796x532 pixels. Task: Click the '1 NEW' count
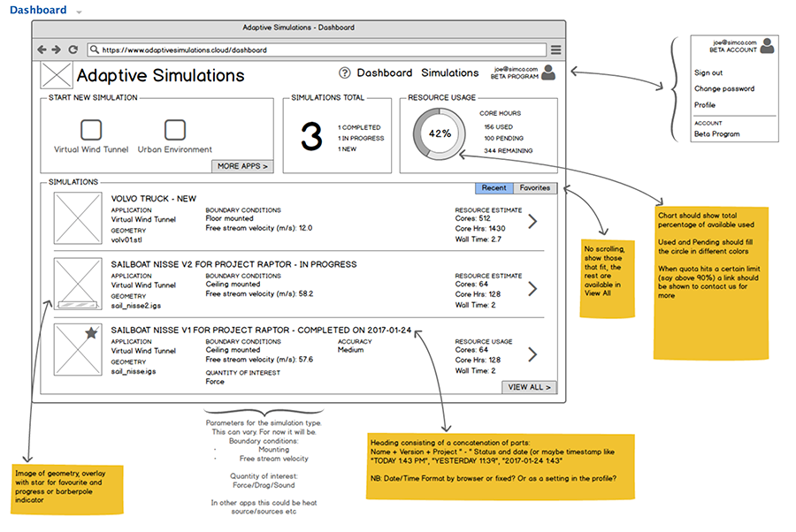pyautogui.click(x=348, y=149)
